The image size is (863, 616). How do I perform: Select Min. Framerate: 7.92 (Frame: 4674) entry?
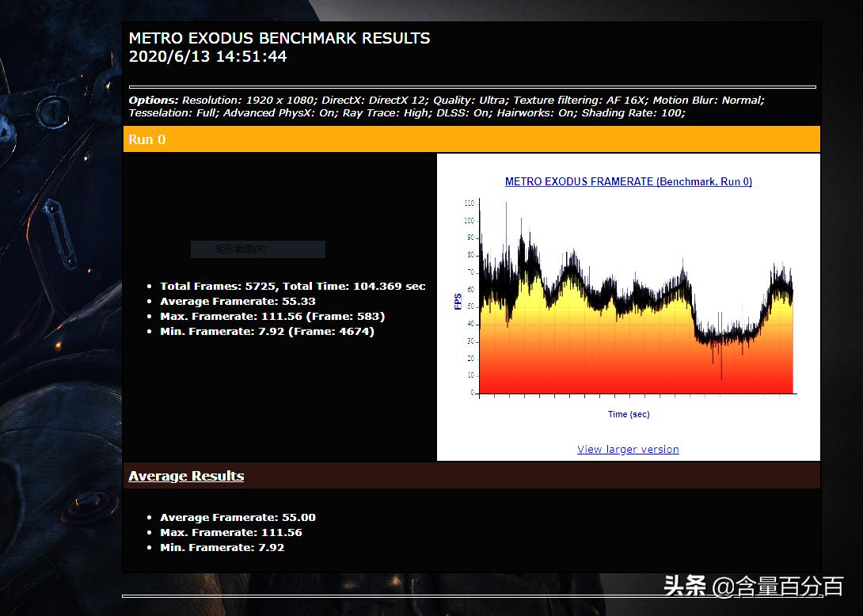point(267,332)
